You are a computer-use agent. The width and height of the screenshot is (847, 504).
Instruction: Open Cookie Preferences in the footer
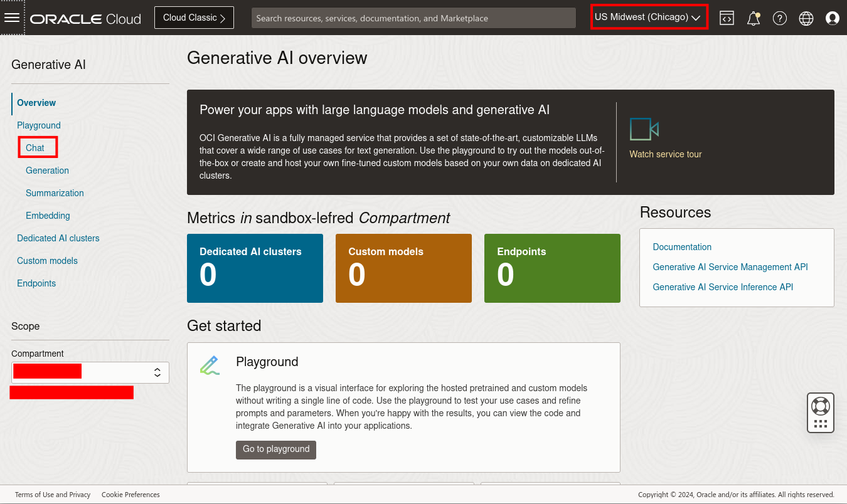131,495
